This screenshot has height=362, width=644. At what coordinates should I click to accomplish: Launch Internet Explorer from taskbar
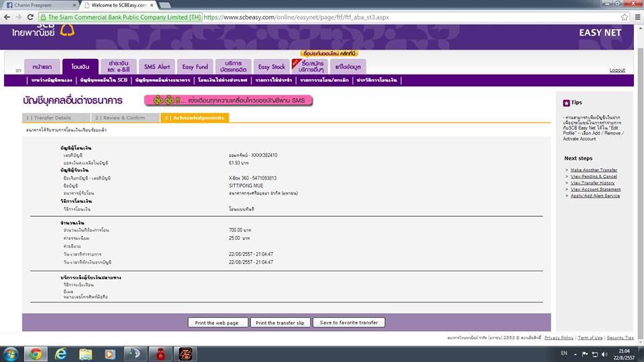pos(61,354)
